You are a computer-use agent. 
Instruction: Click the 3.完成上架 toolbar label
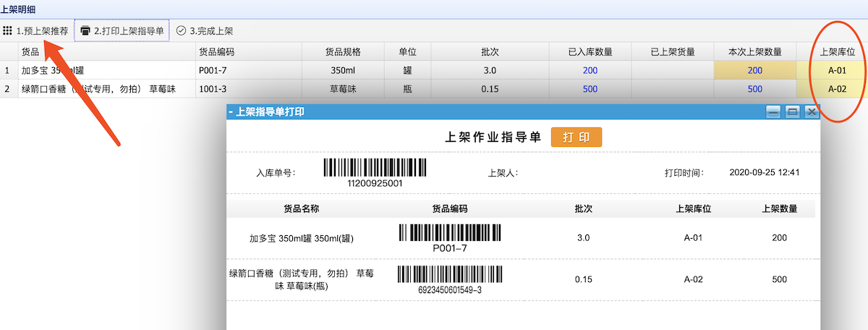pos(211,31)
